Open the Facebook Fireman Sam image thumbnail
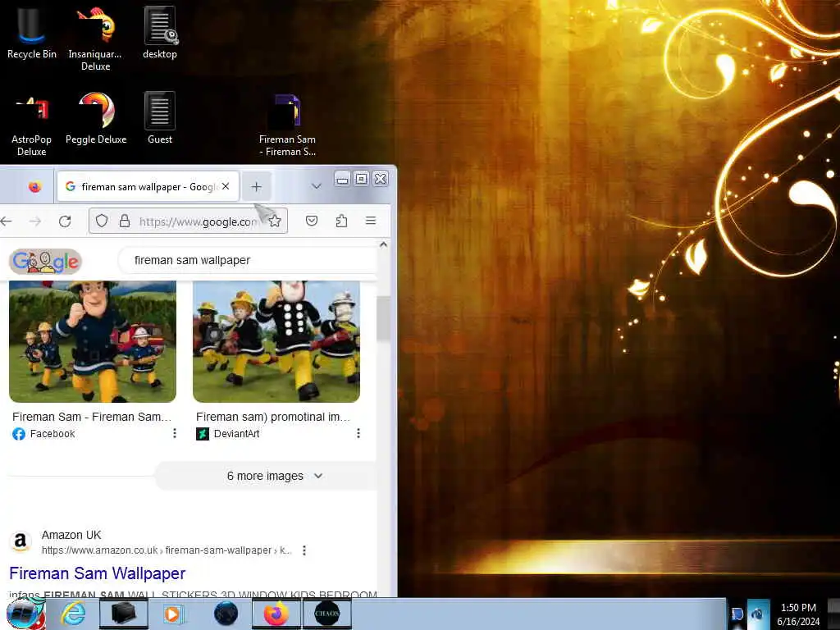Screen dimensions: 840x630 [93, 341]
